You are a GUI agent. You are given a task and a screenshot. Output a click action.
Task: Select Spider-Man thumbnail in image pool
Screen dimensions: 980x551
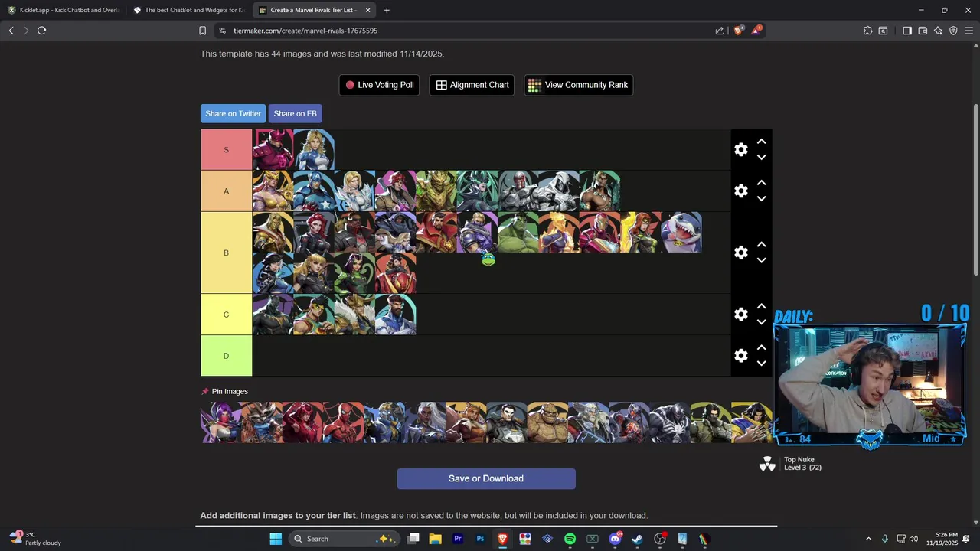pos(343,422)
